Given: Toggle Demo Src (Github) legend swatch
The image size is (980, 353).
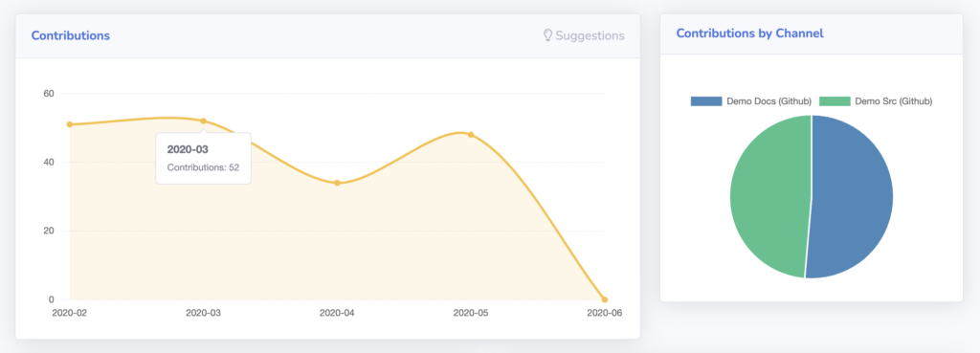Looking at the screenshot, I should tap(835, 101).
